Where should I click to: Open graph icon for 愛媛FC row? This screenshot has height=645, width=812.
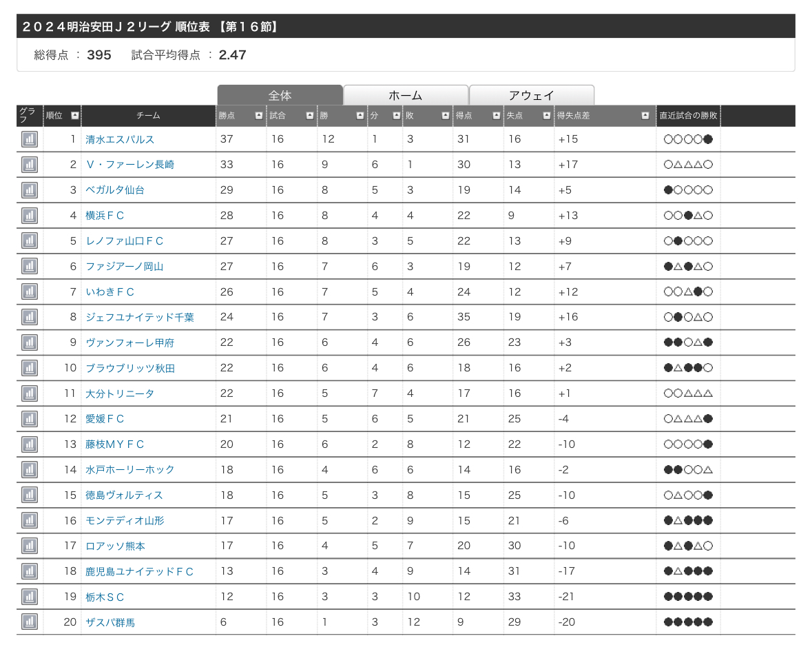[30, 418]
